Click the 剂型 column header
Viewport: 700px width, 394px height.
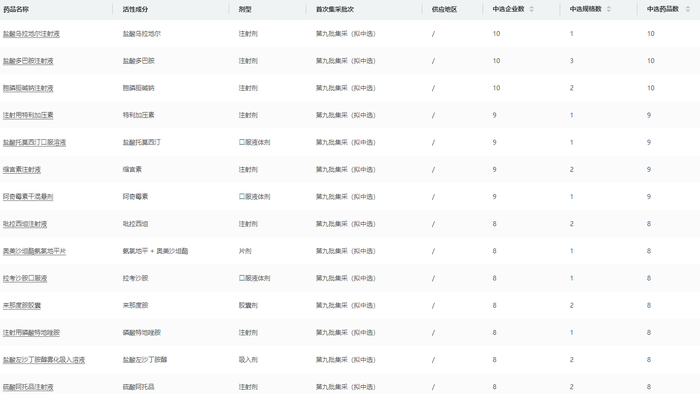245,9
